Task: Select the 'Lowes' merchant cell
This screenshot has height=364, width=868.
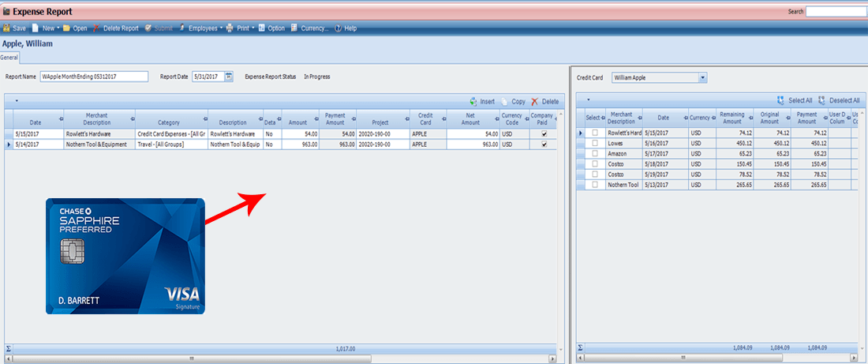Action: [x=624, y=143]
